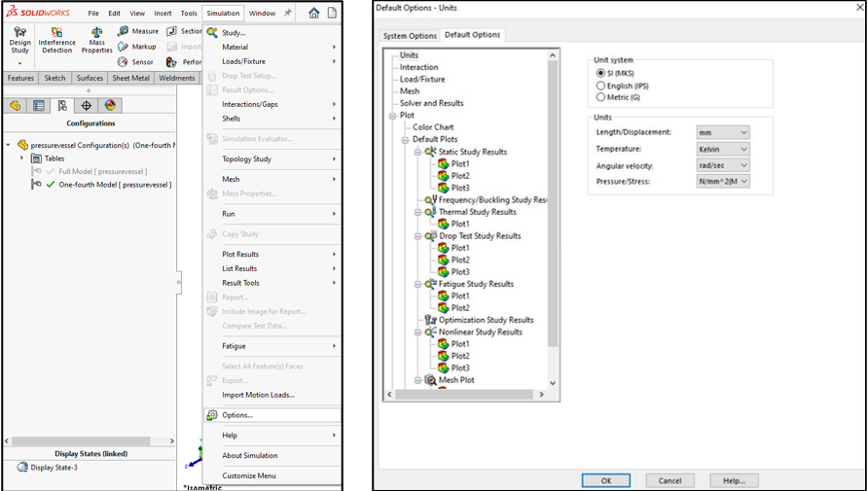Open the PropertyManager tab icon
The image size is (868, 491).
pyautogui.click(x=38, y=105)
